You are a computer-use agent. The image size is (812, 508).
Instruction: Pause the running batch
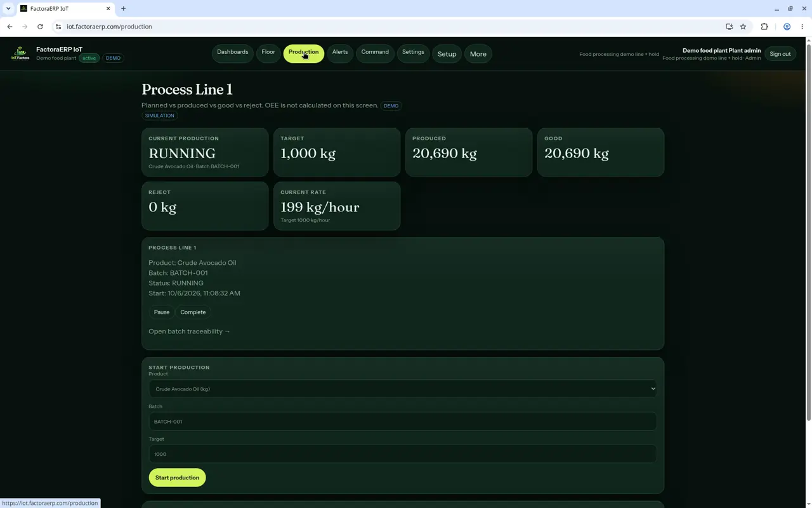point(162,312)
